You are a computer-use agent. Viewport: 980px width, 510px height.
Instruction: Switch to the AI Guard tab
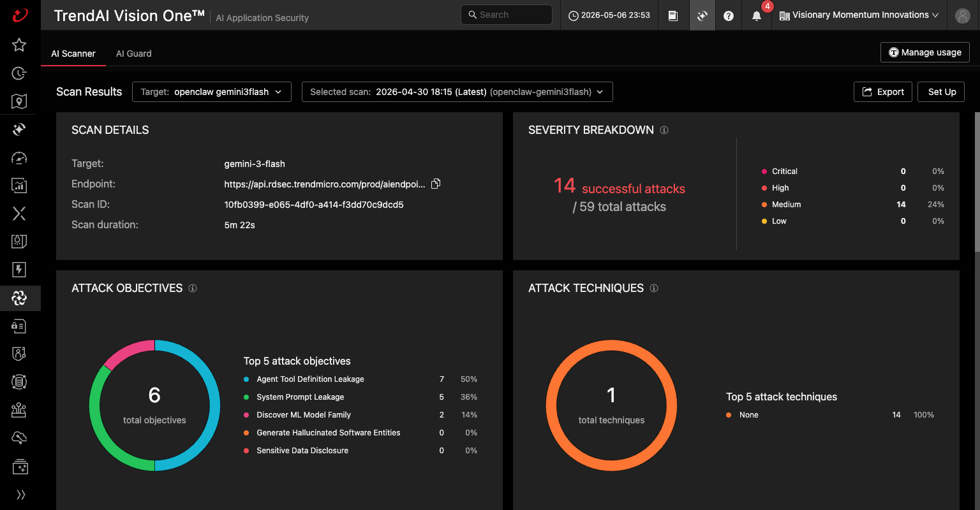coord(134,54)
